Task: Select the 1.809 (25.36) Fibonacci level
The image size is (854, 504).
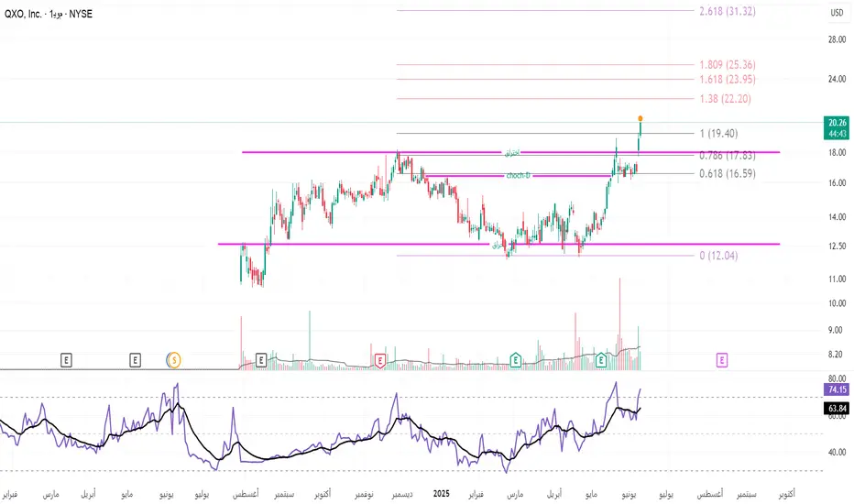Action: click(x=728, y=65)
